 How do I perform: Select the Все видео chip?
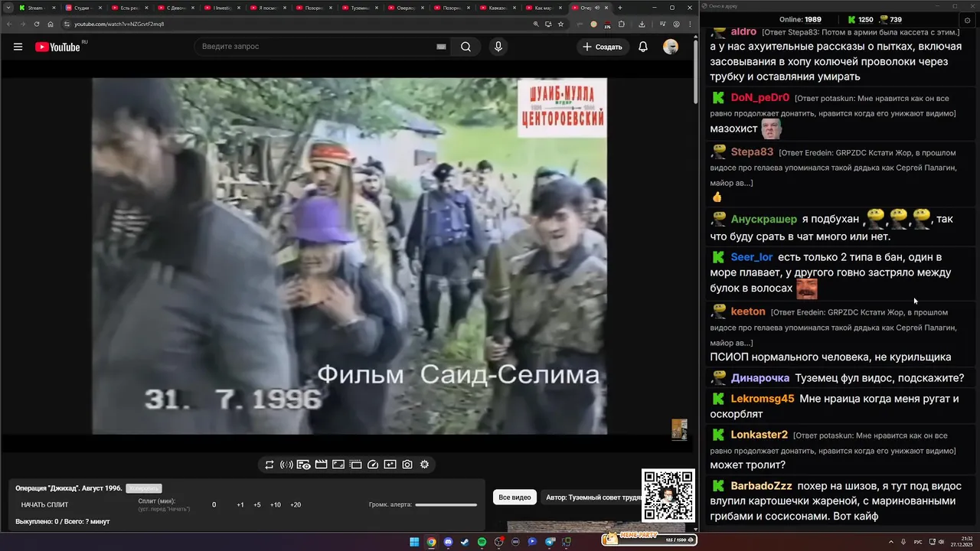click(x=514, y=497)
